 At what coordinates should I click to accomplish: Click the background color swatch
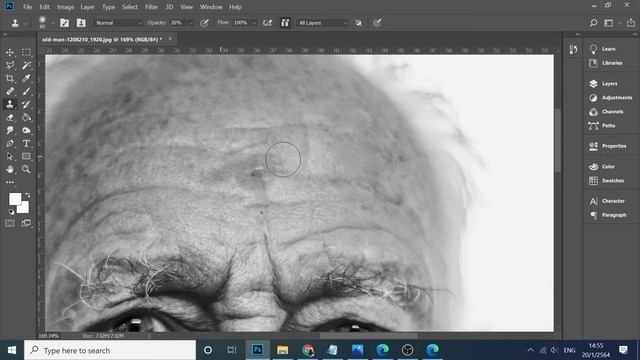(x=24, y=209)
